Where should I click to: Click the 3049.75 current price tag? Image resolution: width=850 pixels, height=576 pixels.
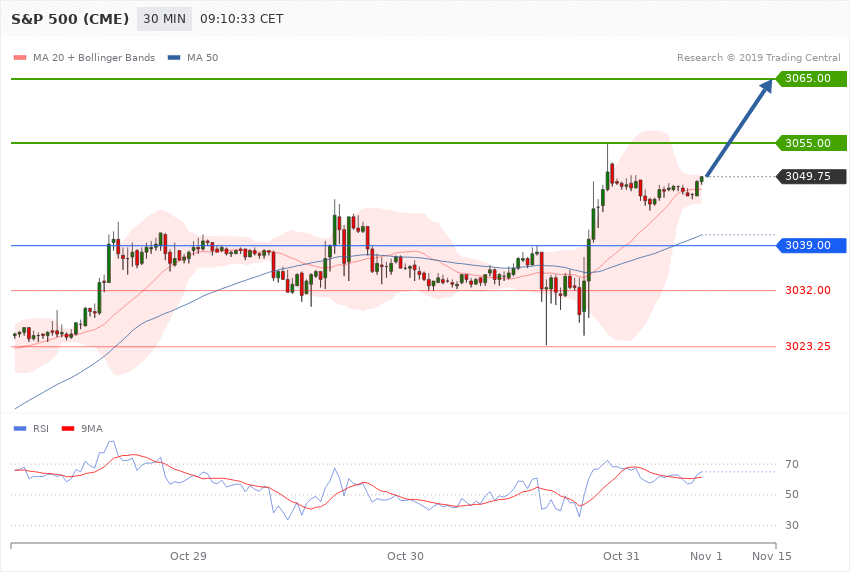click(810, 176)
